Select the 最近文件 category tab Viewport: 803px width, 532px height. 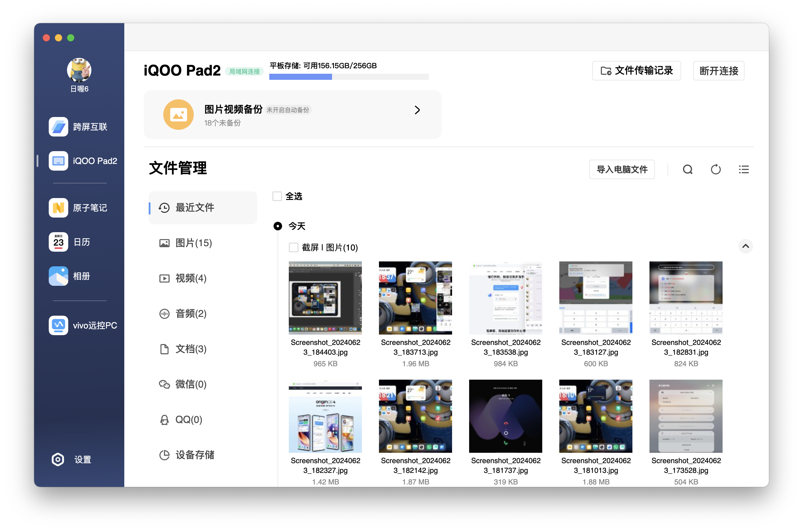click(x=203, y=207)
